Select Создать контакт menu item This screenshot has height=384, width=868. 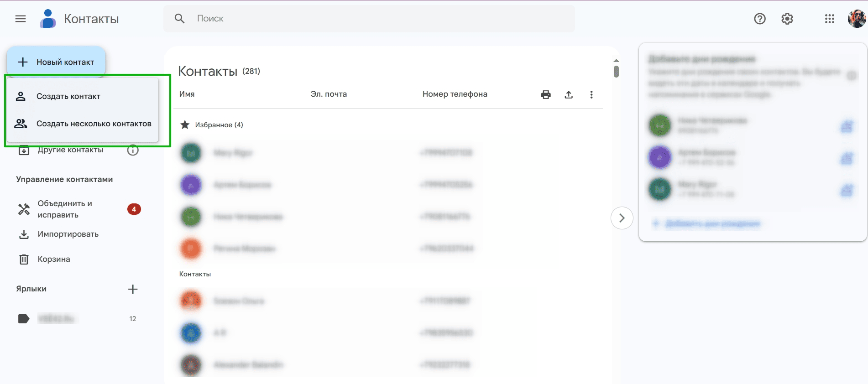pyautogui.click(x=83, y=96)
